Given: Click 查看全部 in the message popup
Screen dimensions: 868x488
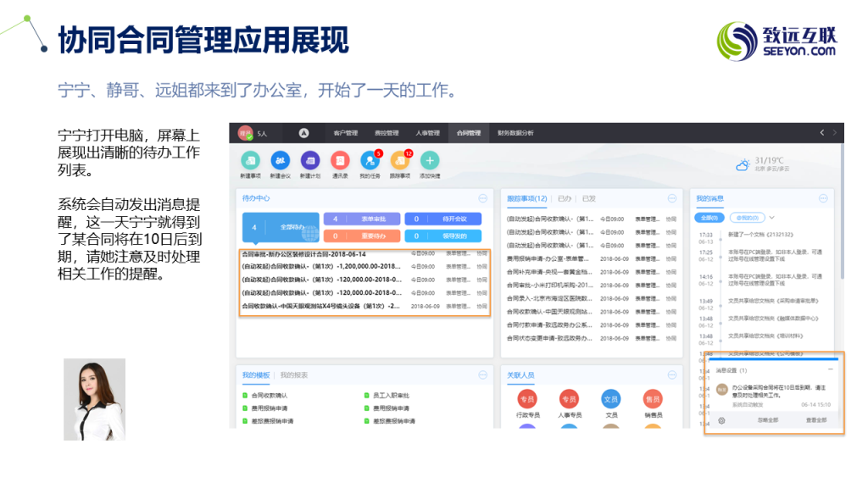Looking at the screenshot, I should point(815,419).
